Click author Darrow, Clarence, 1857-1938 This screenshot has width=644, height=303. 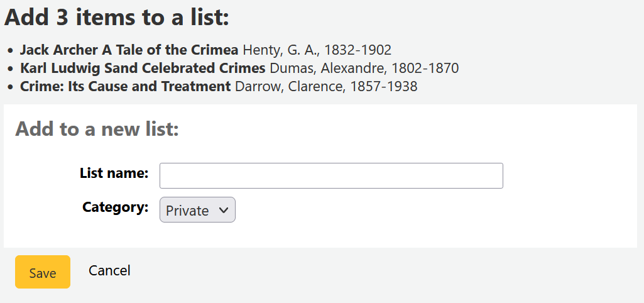326,87
